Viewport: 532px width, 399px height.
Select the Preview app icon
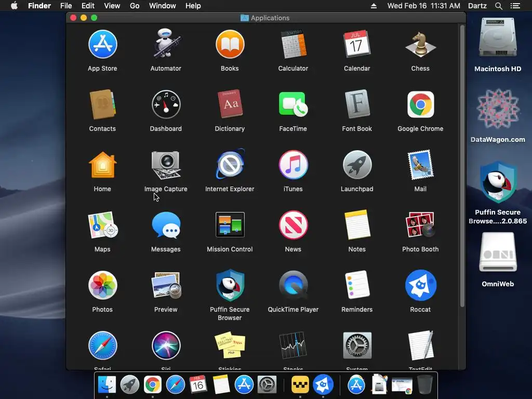point(166,285)
